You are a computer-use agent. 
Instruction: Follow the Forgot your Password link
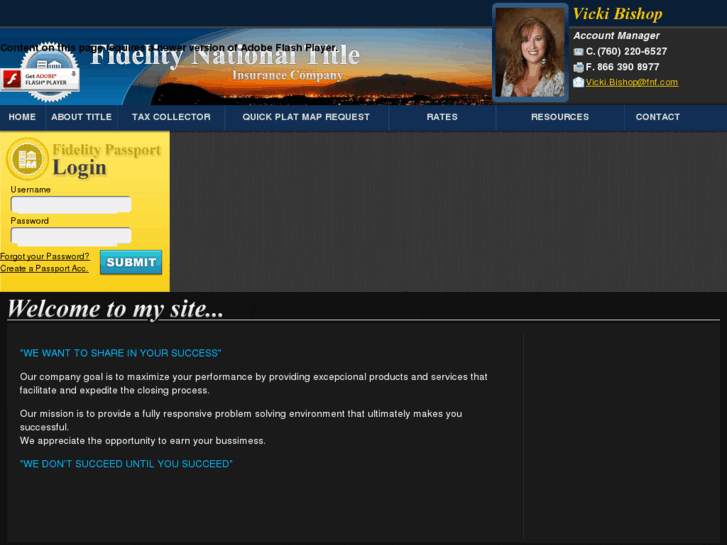point(45,256)
